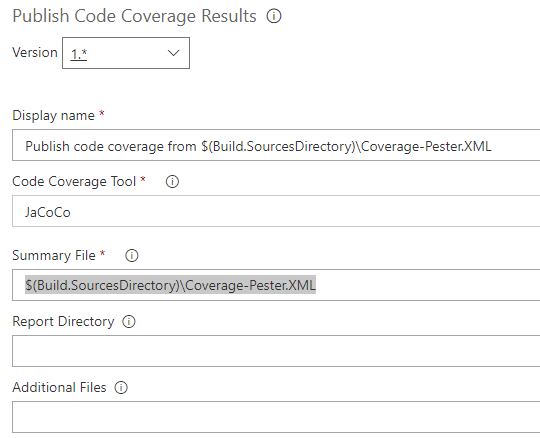Click the Display name input field
The image size is (540, 438).
point(276,145)
